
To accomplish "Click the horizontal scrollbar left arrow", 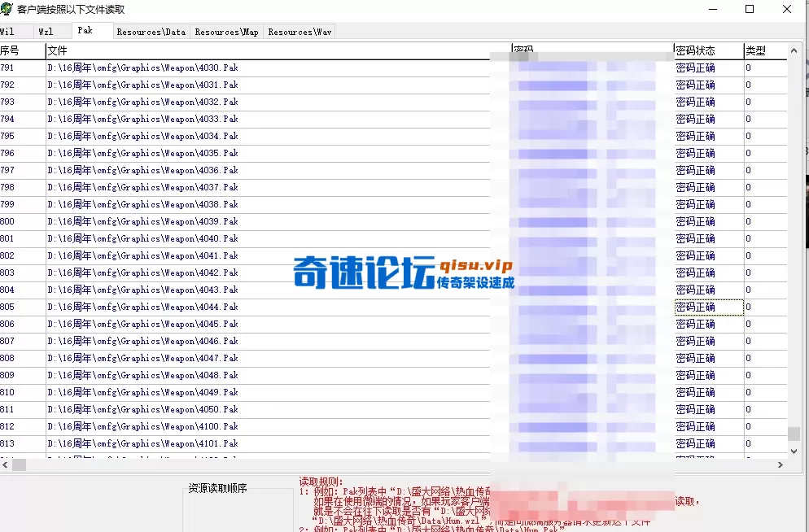I will click(5, 464).
